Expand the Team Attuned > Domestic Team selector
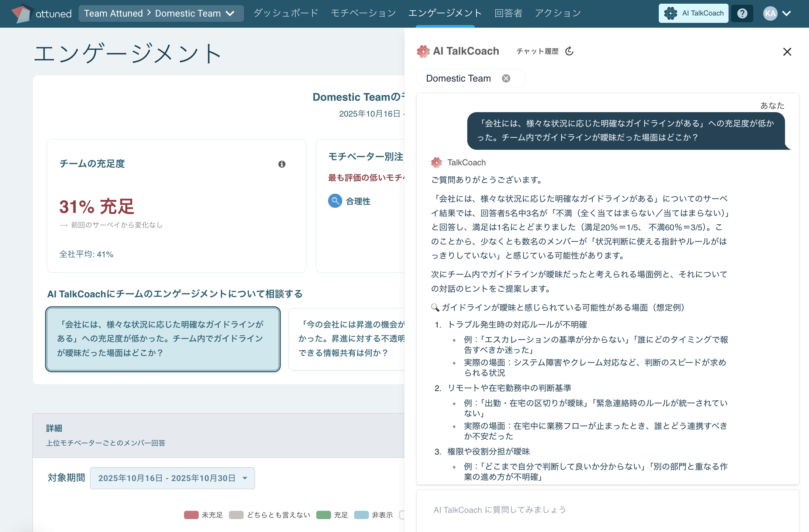The image size is (809, 532). [x=161, y=14]
